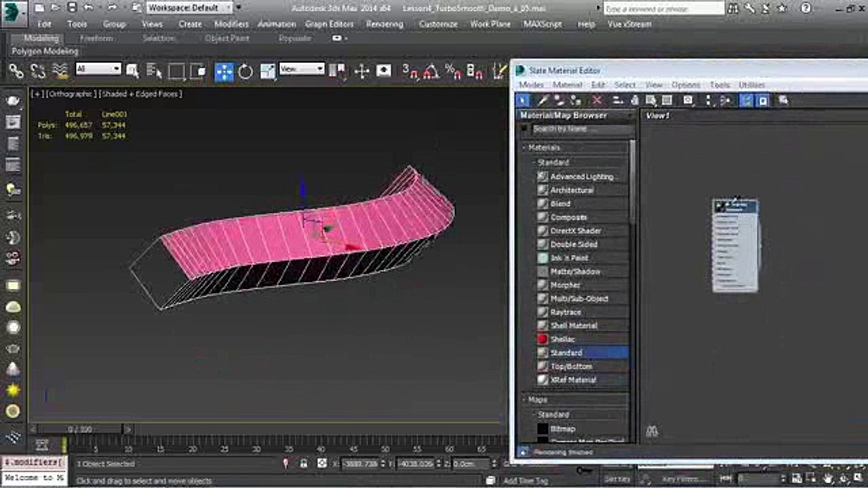Toggle the Angle Snap button
The width and height of the screenshot is (868, 488).
431,71
